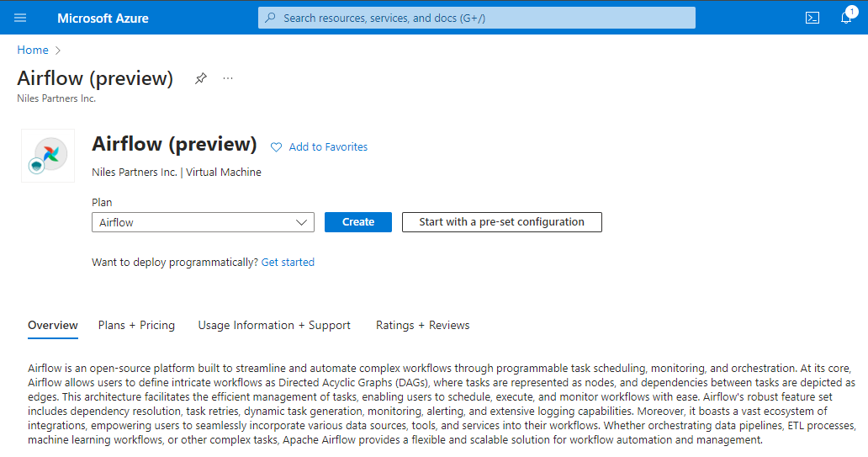Click Add to Favorites link
This screenshot has height=457, width=868.
pos(328,146)
